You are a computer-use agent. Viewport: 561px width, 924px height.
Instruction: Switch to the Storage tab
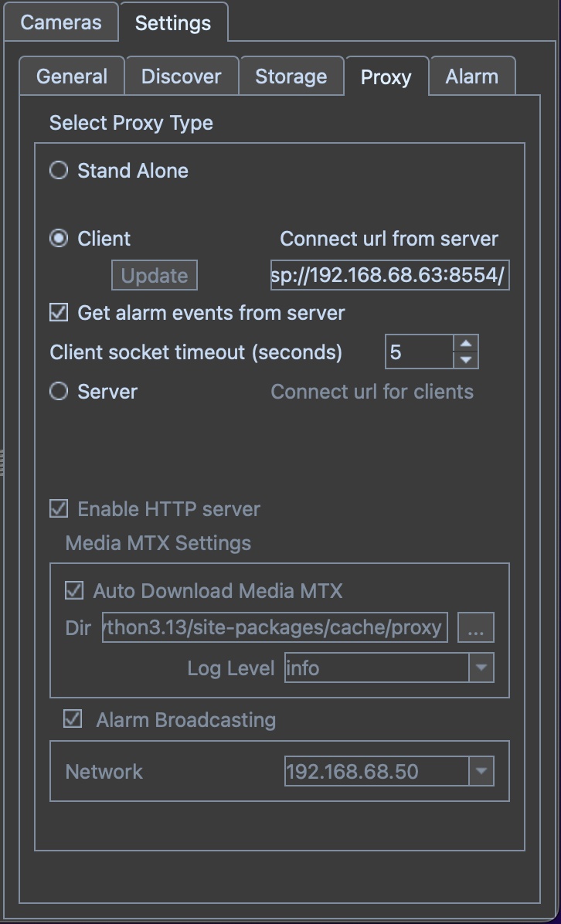tap(291, 76)
